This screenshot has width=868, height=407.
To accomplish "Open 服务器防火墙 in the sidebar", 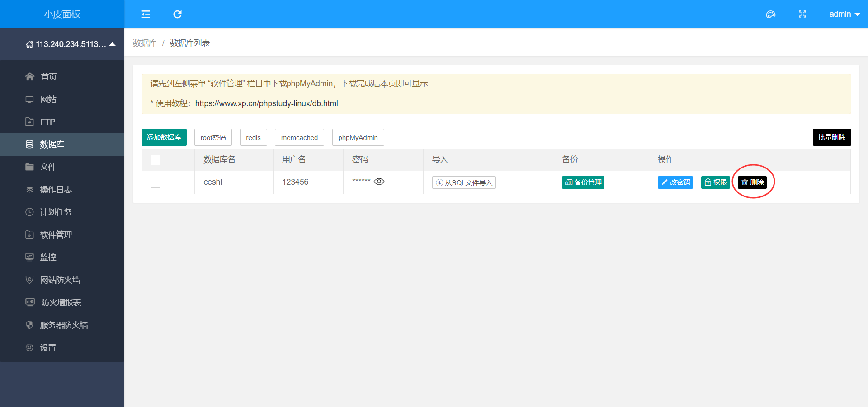I will coord(62,325).
